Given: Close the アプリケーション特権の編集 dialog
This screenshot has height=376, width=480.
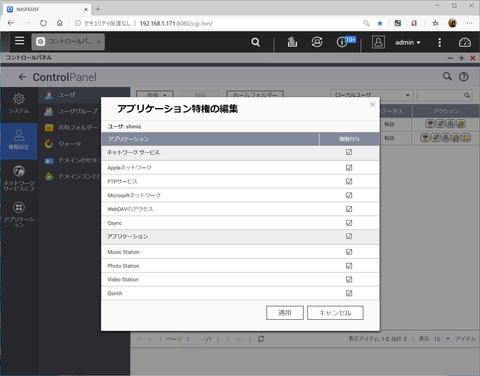Looking at the screenshot, I should (x=372, y=105).
